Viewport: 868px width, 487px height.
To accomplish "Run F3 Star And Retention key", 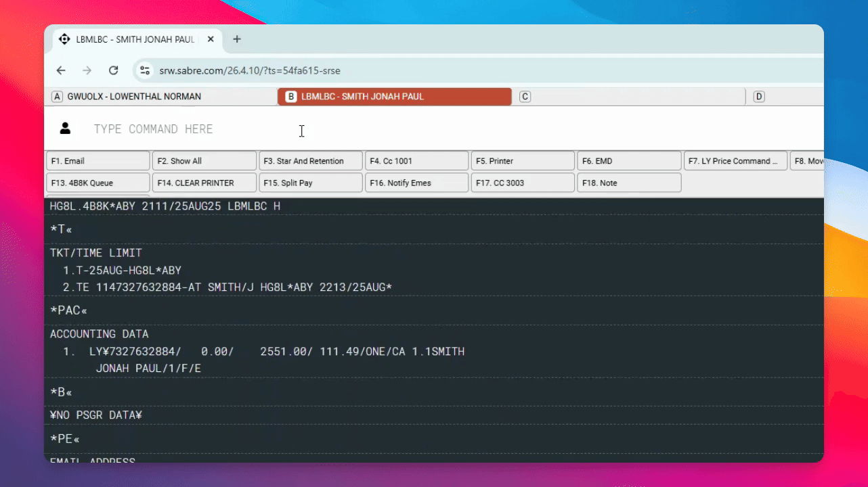I will click(x=311, y=161).
